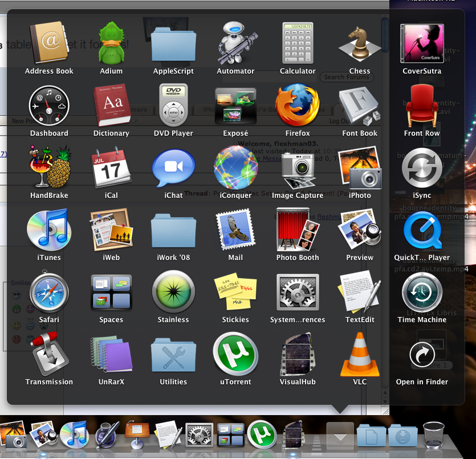Launch VLC traffic cone
This screenshot has height=459, width=476.
[x=360, y=354]
